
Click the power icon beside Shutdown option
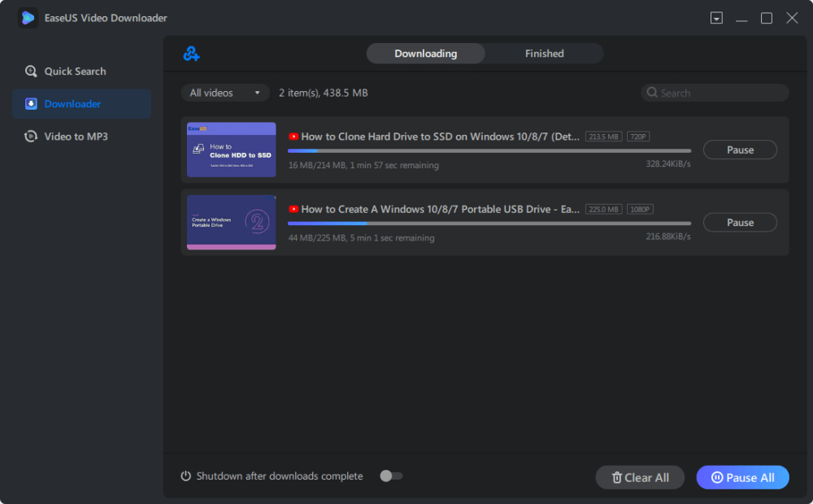(x=186, y=476)
